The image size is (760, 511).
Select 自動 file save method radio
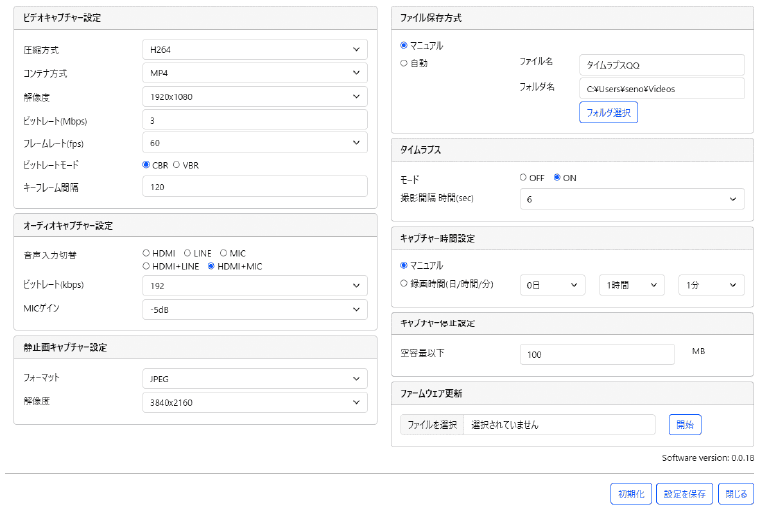(x=404, y=63)
